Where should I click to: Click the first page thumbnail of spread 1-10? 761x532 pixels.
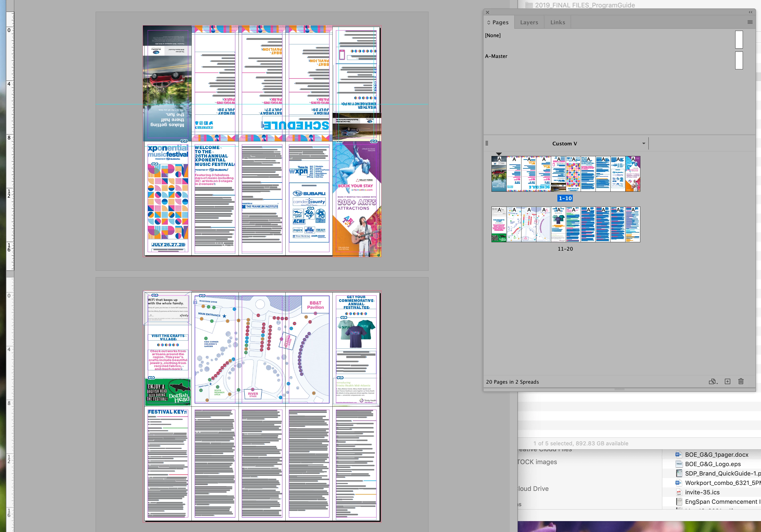coord(499,174)
